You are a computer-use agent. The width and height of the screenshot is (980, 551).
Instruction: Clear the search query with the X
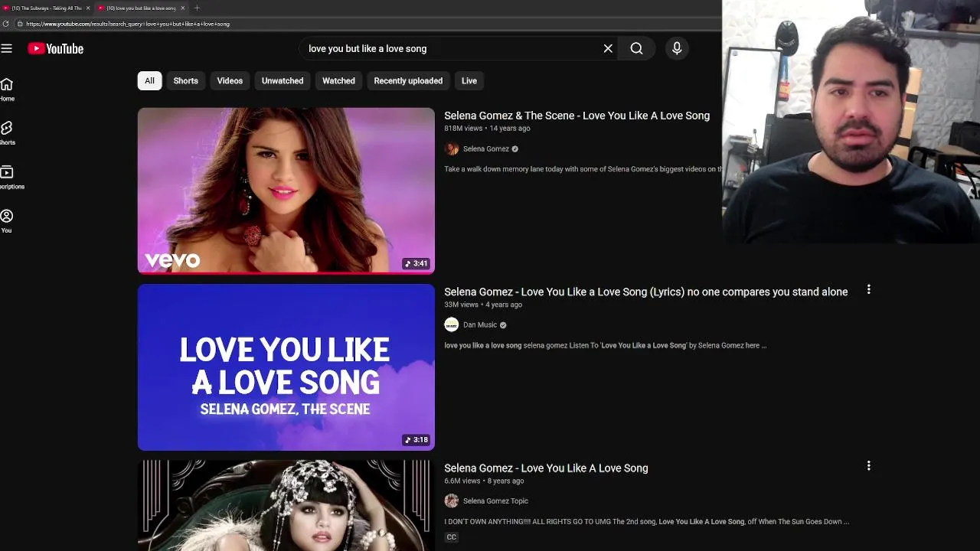click(608, 48)
